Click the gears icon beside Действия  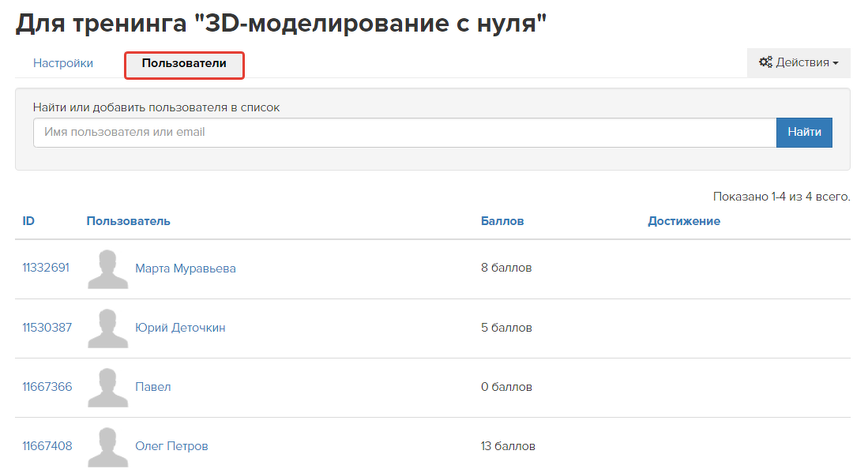[765, 62]
